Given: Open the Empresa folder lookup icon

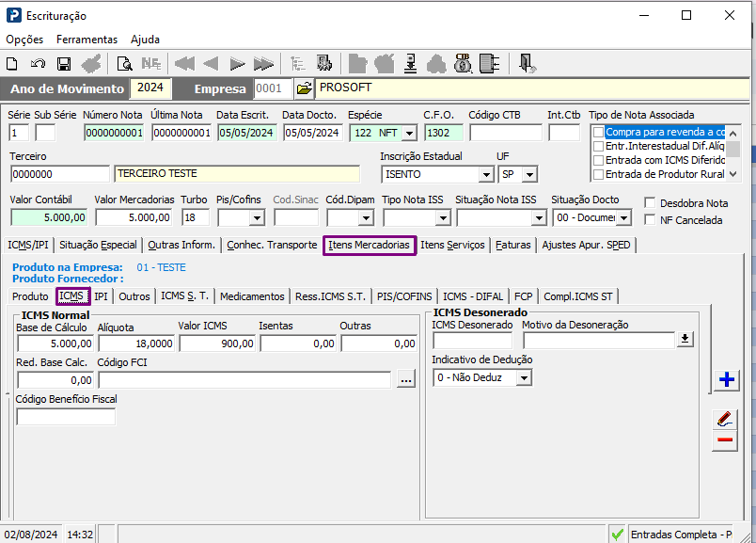Looking at the screenshot, I should (x=304, y=88).
